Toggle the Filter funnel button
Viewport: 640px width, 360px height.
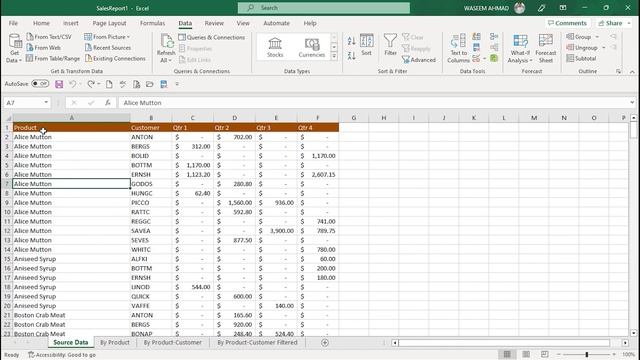(390, 45)
